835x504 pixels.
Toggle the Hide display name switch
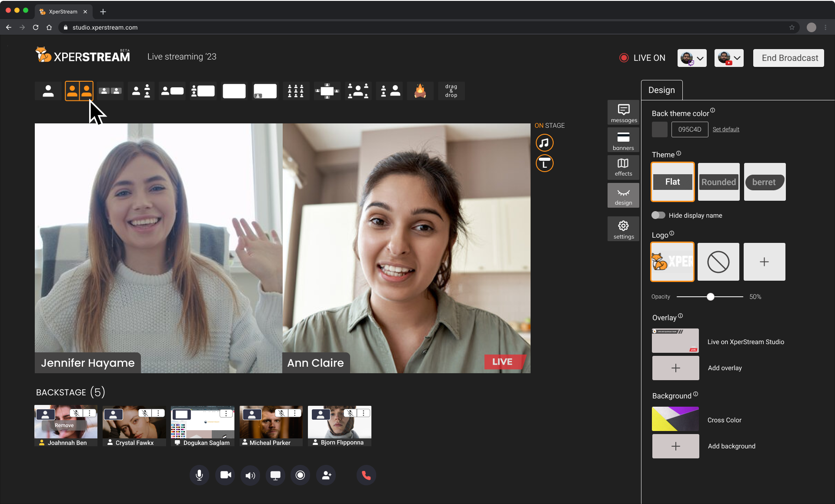pos(658,216)
